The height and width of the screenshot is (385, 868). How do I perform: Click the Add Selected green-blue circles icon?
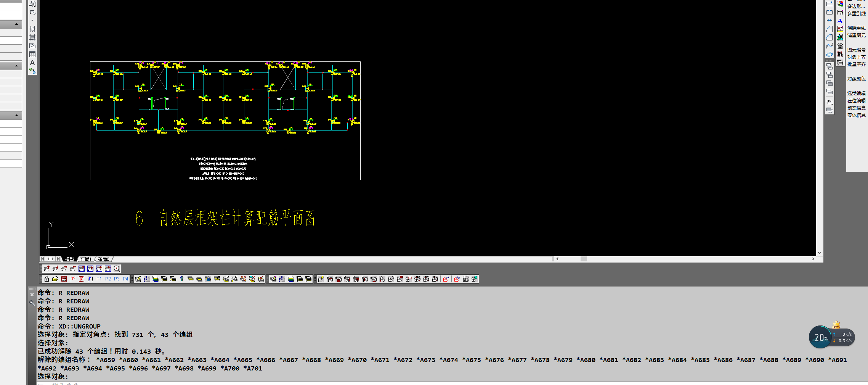tap(32, 71)
